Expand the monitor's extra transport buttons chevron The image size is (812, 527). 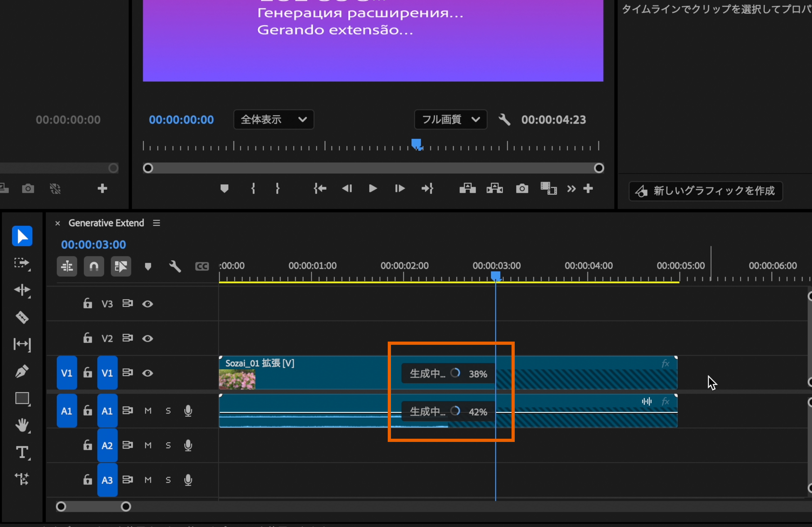[571, 189]
